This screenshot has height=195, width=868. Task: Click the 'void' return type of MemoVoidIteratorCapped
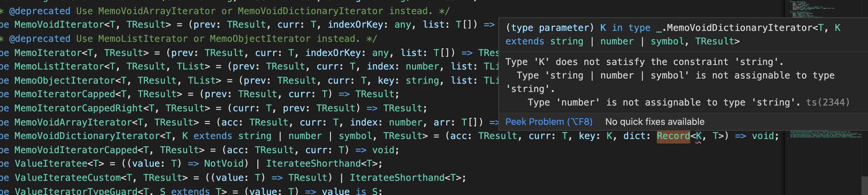click(x=383, y=150)
